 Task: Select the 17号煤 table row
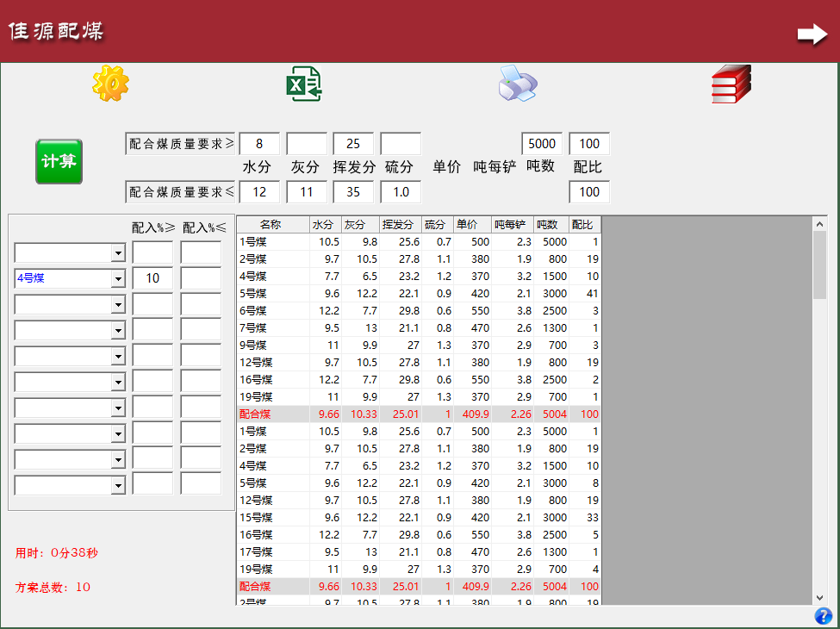[419, 551]
